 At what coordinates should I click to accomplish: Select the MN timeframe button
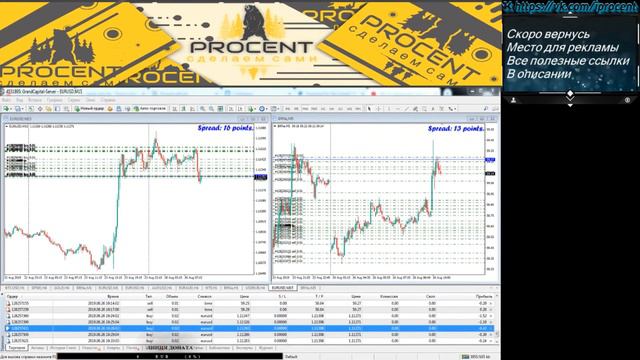pyautogui.click(x=358, y=109)
